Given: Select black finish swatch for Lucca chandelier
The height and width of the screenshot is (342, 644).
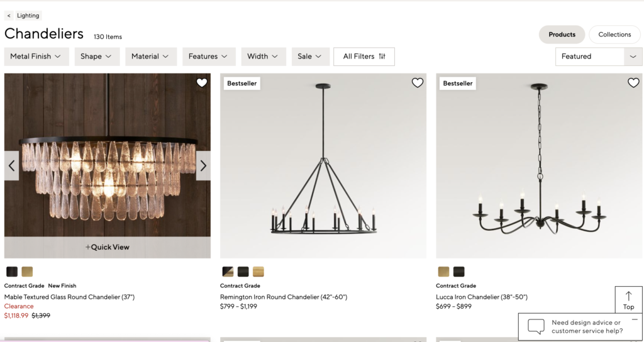Looking at the screenshot, I should [458, 272].
